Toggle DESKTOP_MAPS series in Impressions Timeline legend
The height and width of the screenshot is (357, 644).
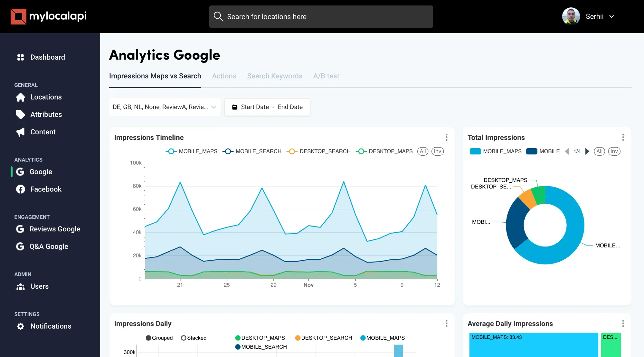pyautogui.click(x=384, y=151)
